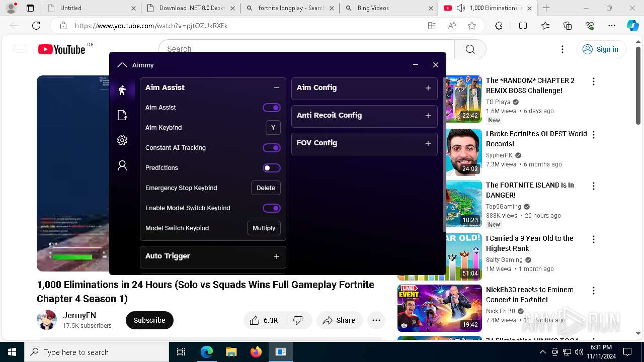Open Edge favorites list icon
Screen dimensions: 644x362
click(x=545, y=26)
